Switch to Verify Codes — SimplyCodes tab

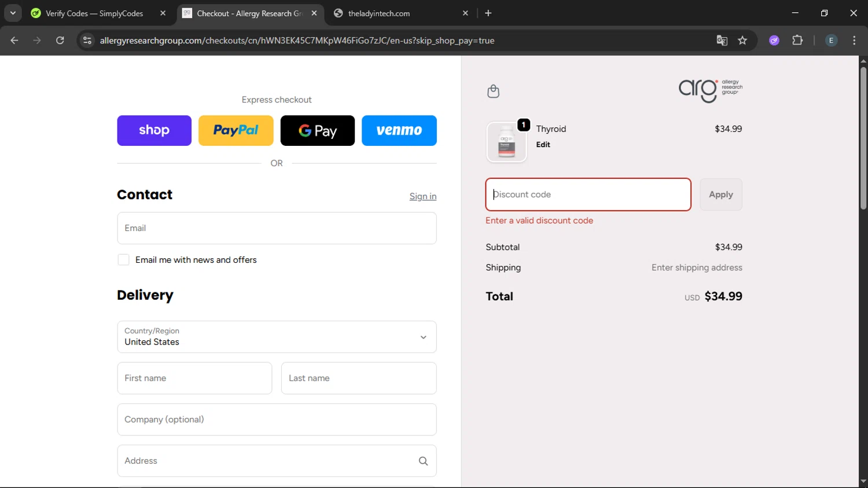point(94,13)
